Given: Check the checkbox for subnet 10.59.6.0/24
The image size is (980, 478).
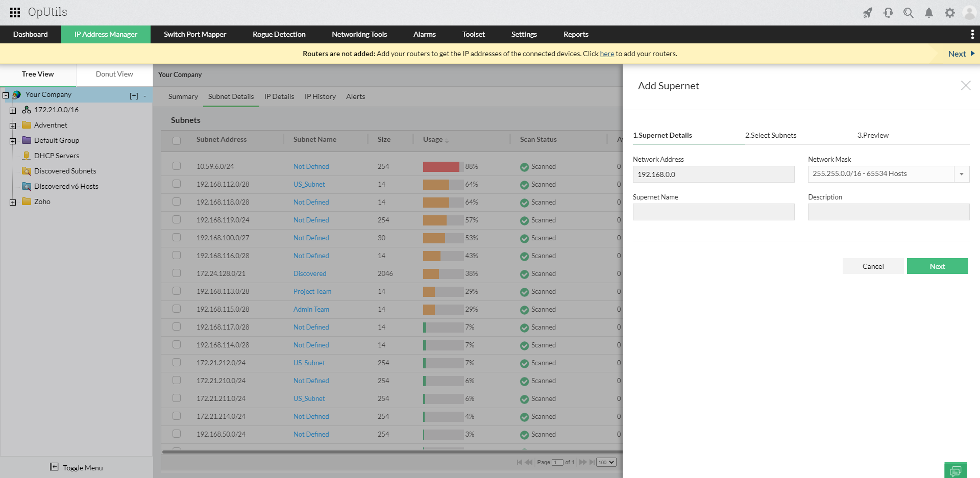Looking at the screenshot, I should pos(177,166).
